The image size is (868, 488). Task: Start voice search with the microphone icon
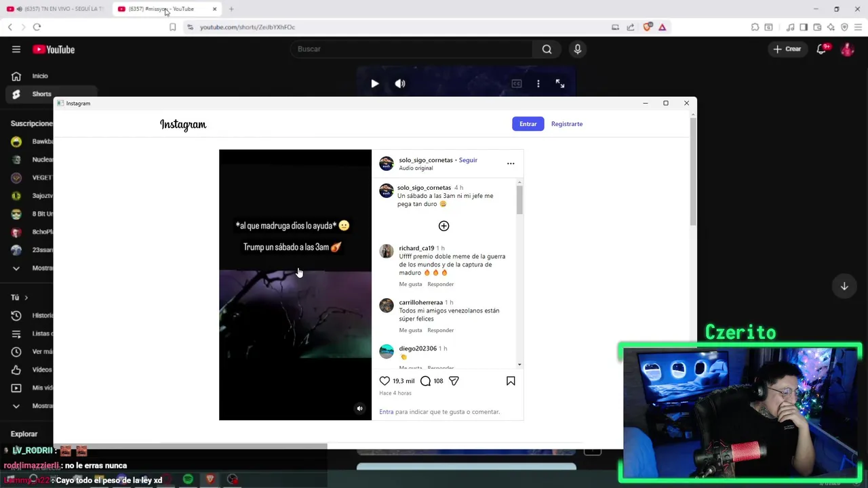tap(578, 49)
